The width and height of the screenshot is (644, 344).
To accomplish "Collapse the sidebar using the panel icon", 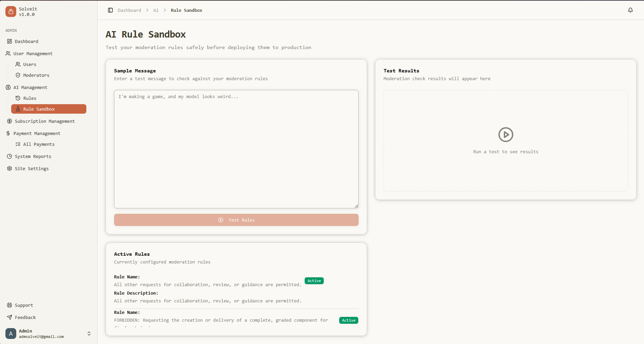I will 110,10.
